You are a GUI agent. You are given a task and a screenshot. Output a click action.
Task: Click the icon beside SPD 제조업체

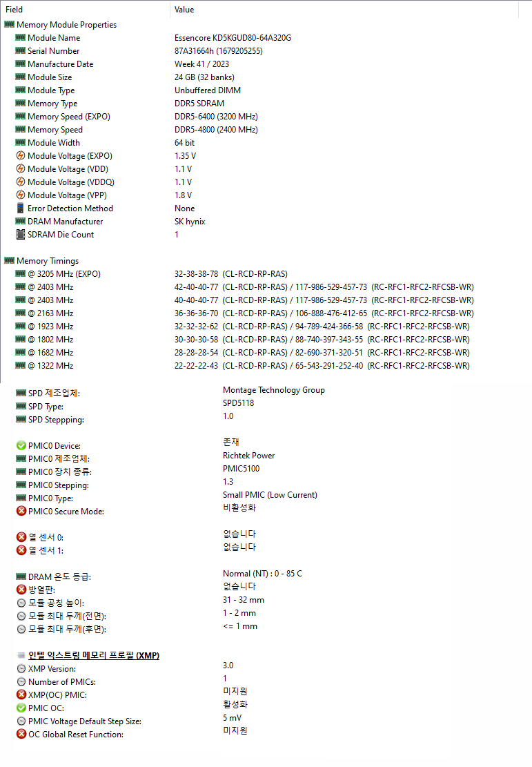(21, 393)
